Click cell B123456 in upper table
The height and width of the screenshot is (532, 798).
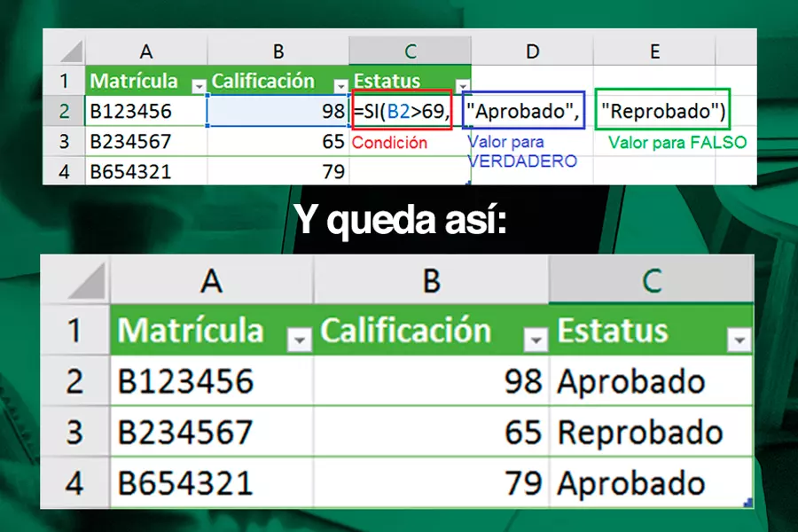pyautogui.click(x=146, y=111)
